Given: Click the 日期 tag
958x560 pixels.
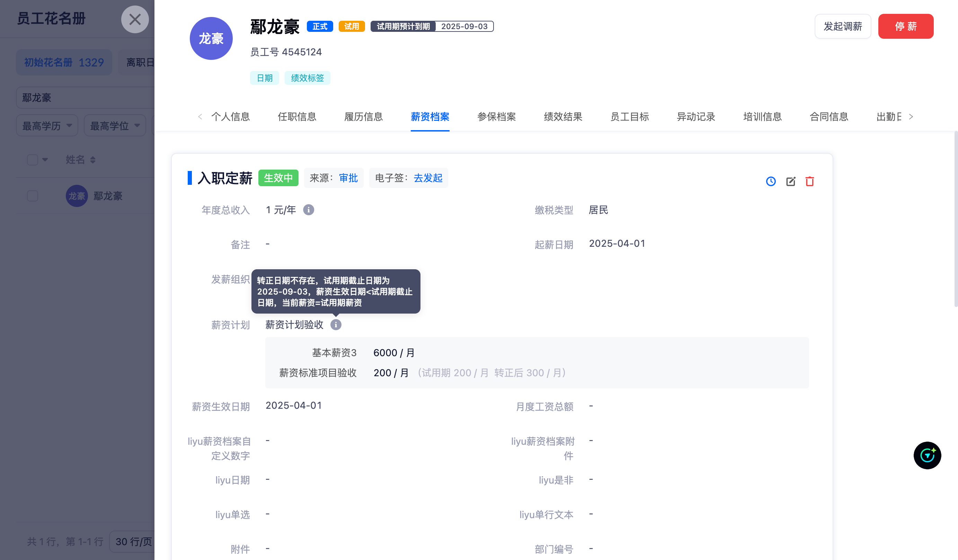Looking at the screenshot, I should (265, 78).
